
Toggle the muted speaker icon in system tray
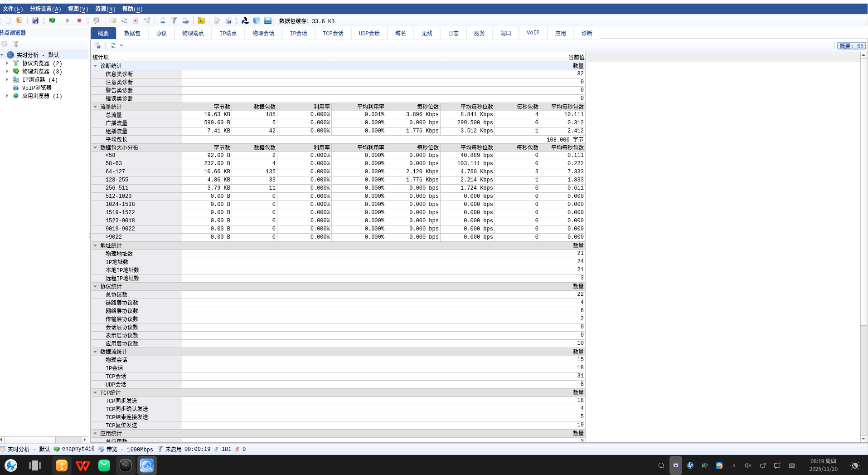tap(748, 465)
